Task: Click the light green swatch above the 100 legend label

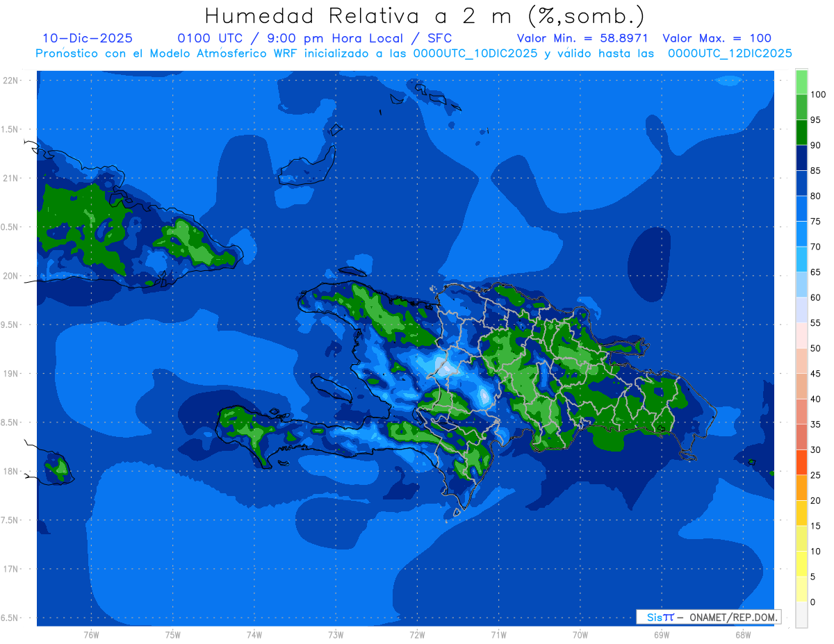Action: point(801,82)
